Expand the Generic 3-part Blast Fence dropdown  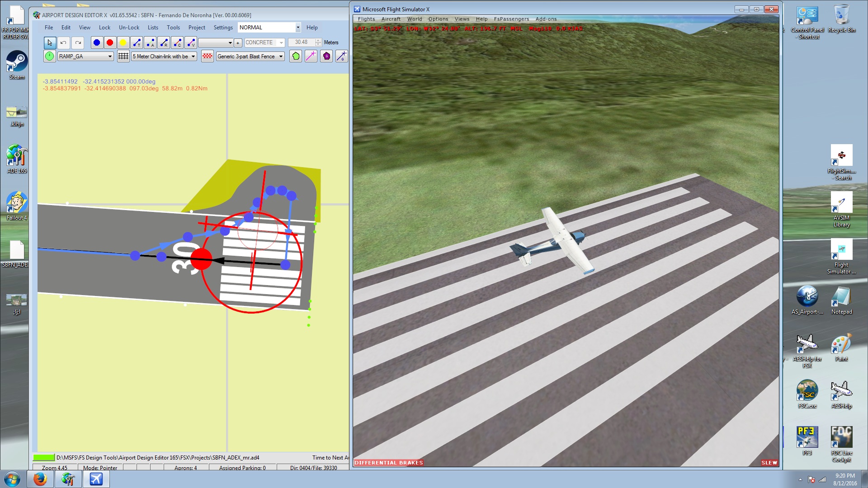tap(281, 56)
